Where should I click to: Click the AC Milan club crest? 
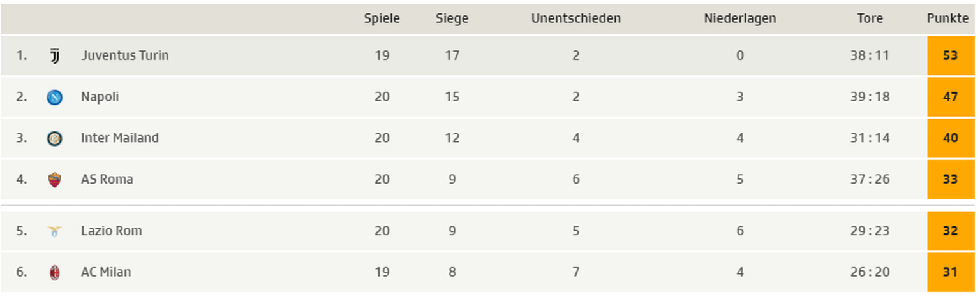[55, 273]
